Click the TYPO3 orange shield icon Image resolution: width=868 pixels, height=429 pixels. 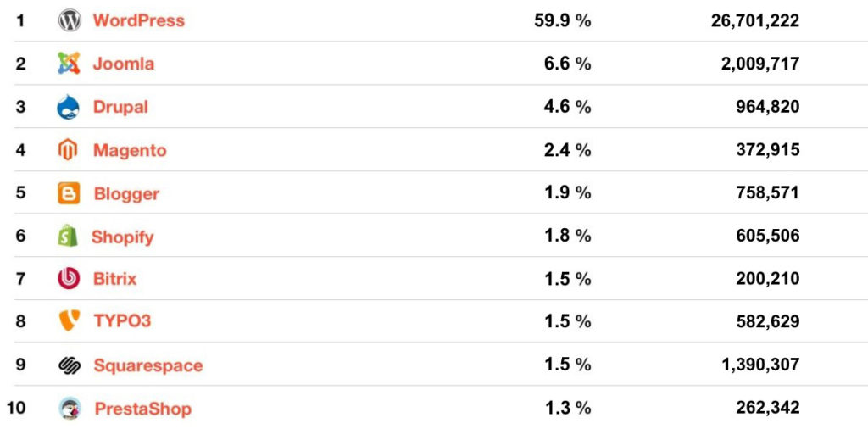(70, 321)
